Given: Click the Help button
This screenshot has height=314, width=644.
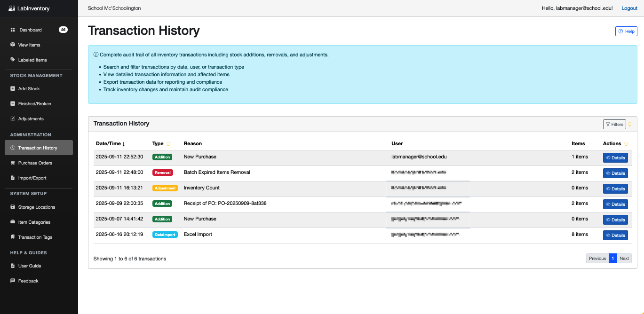Looking at the screenshot, I should [626, 31].
